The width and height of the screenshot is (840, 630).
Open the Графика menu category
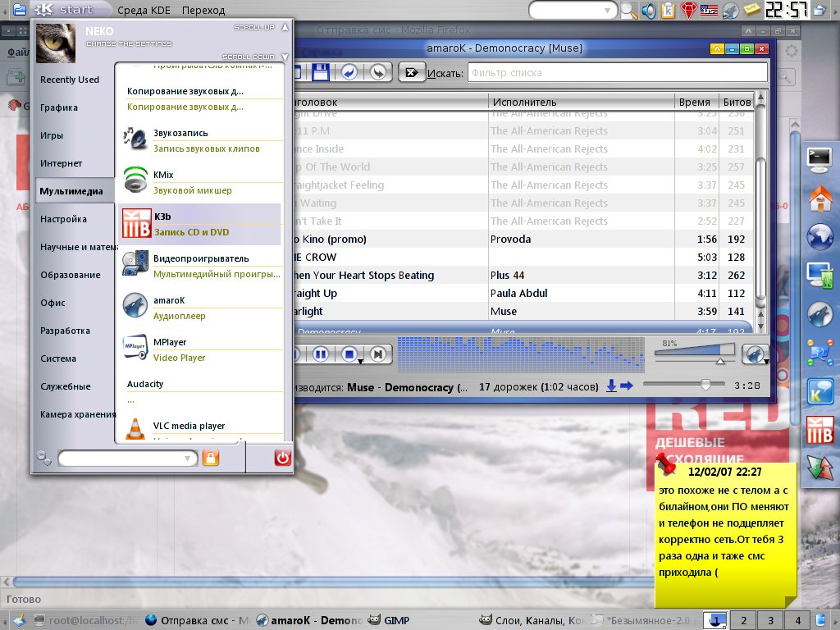pos(59,107)
